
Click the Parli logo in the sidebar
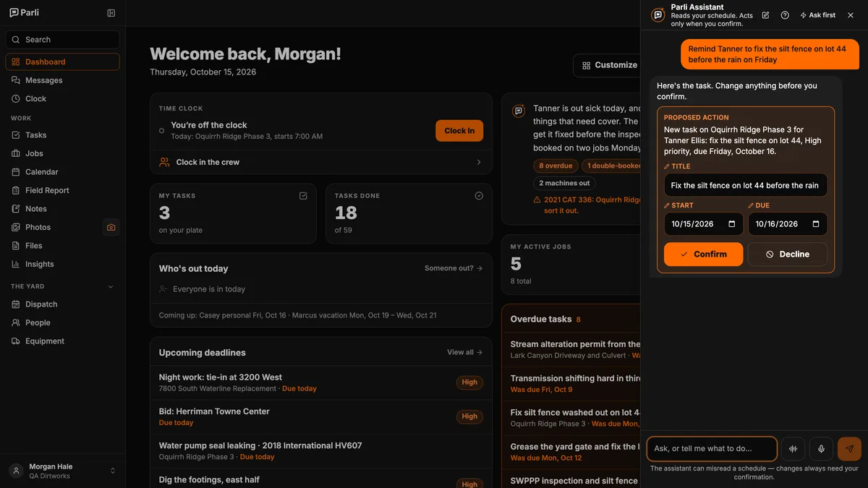point(24,13)
